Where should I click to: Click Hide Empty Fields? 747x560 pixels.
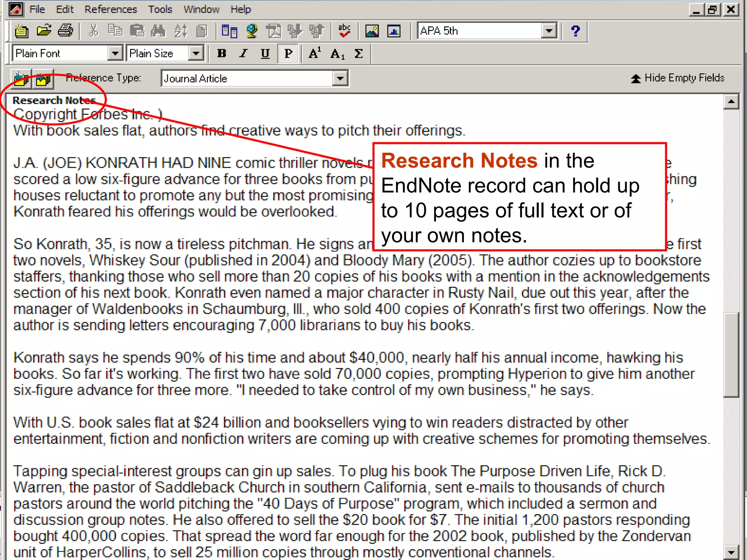pyautogui.click(x=678, y=78)
